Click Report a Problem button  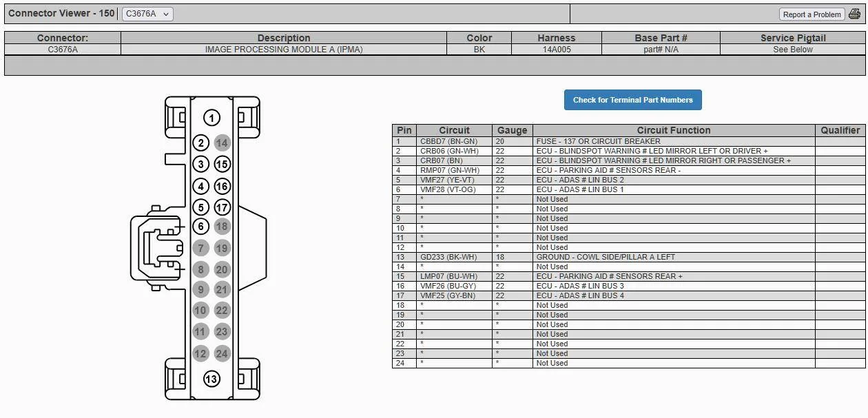[812, 14]
